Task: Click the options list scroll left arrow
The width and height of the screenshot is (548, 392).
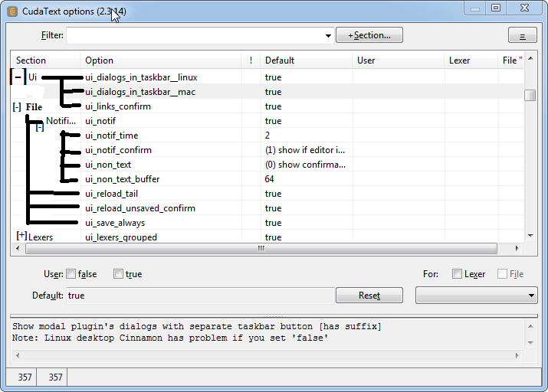Action: (x=18, y=249)
